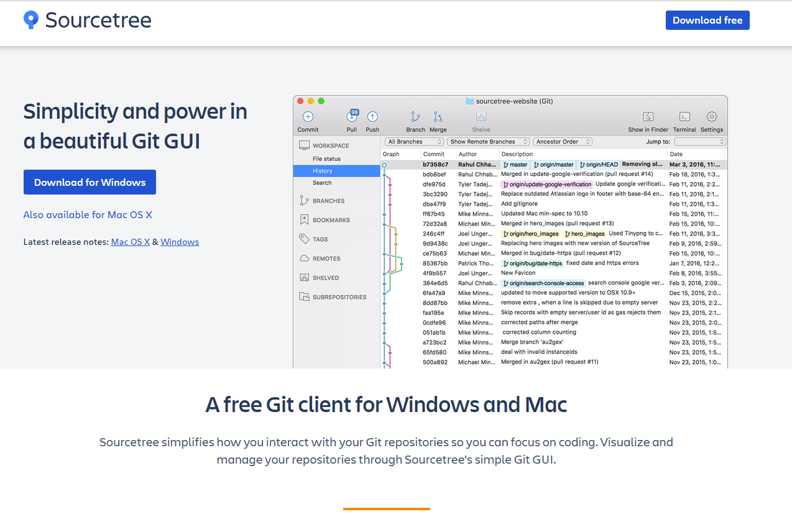The width and height of the screenshot is (792, 532).
Task: Select 'corrected column counting' commit description
Action: (540, 332)
